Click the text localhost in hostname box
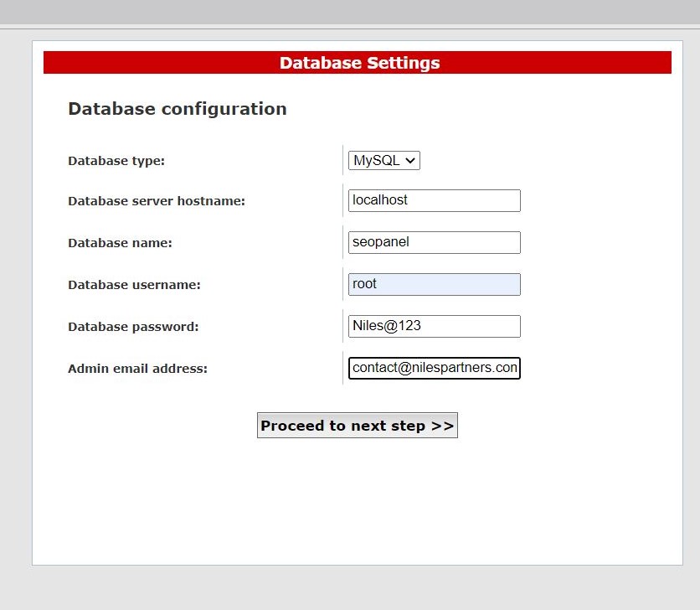This screenshot has height=610, width=700. coord(380,200)
